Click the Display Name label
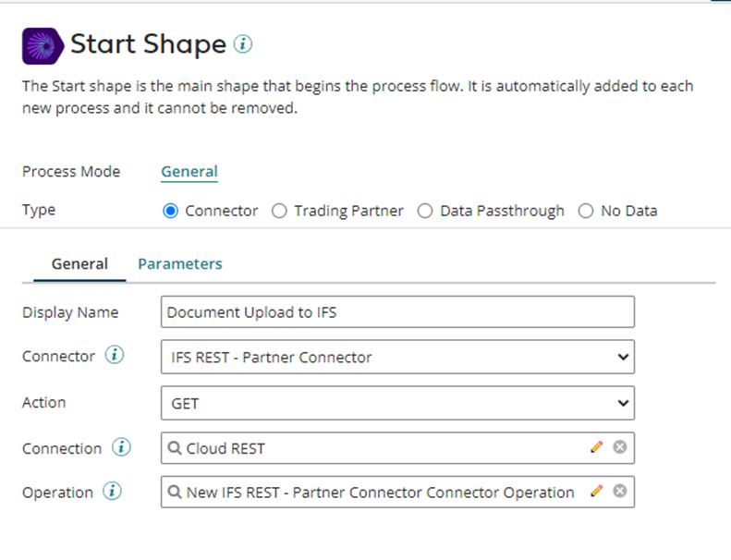Screen dimensions: 731x560 point(70,312)
